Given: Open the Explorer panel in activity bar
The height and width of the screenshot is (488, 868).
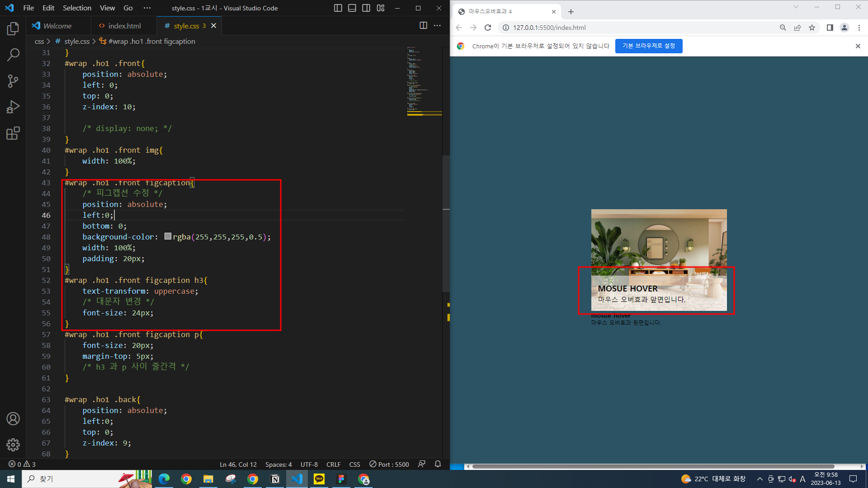Looking at the screenshot, I should click(x=13, y=29).
